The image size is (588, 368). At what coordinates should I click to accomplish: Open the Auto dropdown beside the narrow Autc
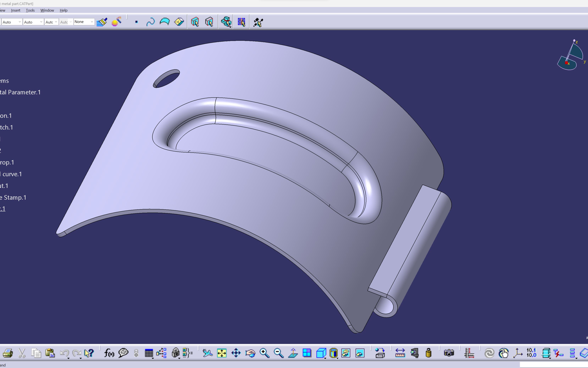[x=33, y=22]
